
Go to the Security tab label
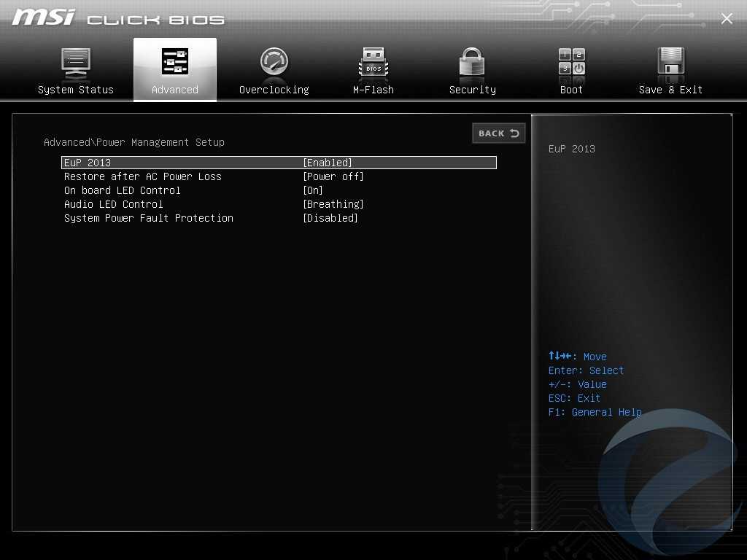(472, 90)
